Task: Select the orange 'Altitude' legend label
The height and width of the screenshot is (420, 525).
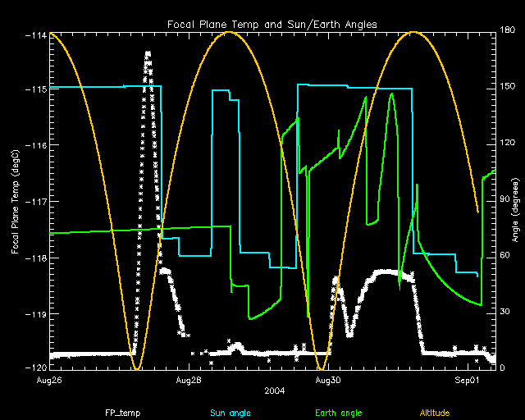Action: 435,413
